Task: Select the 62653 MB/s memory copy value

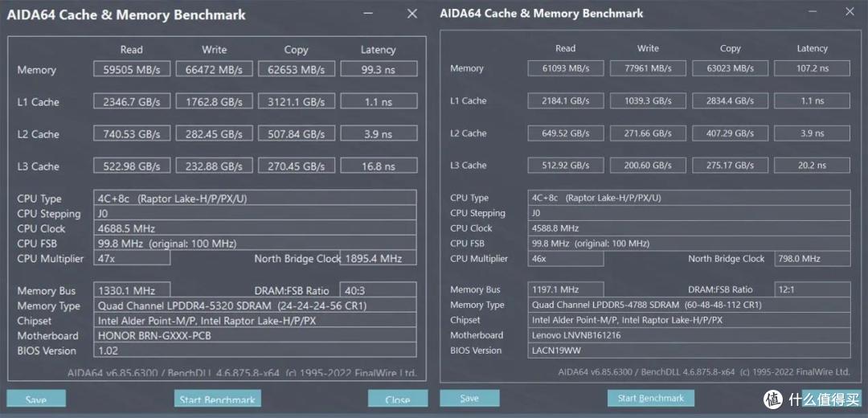Action: coord(296,69)
